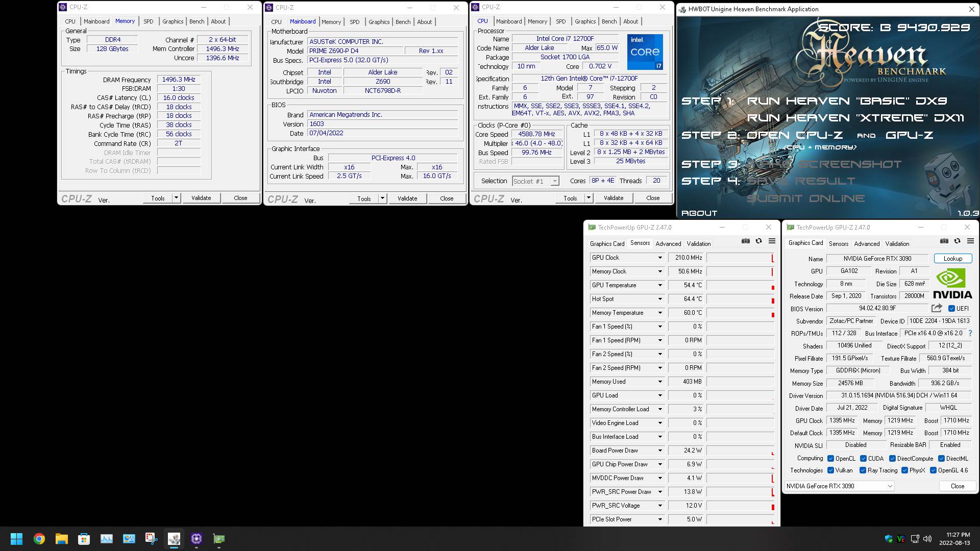Image resolution: width=980 pixels, height=551 pixels.
Task: Click refresh icon in GPU-Z Graphics Card window
Action: click(x=958, y=241)
